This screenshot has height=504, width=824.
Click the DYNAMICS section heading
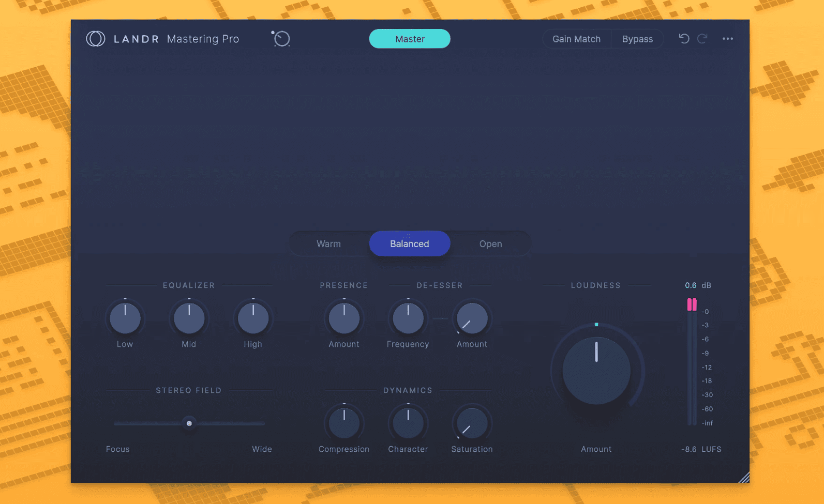coord(408,390)
